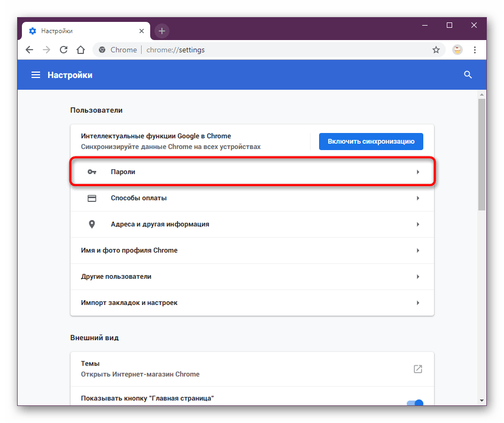Image resolution: width=504 pixels, height=423 pixels.
Task: Expand Способы оплаты settings arrow
Action: [417, 198]
